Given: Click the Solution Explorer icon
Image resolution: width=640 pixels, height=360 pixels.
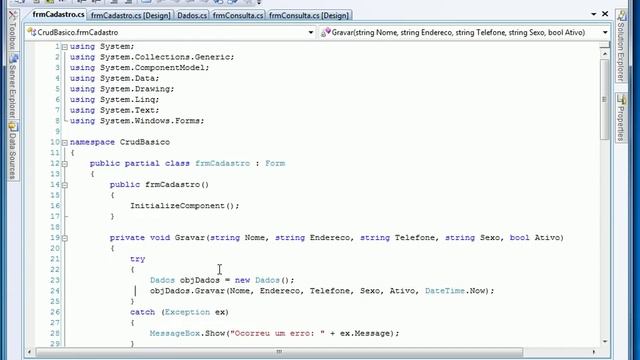Looking at the screenshot, I should pos(621,16).
